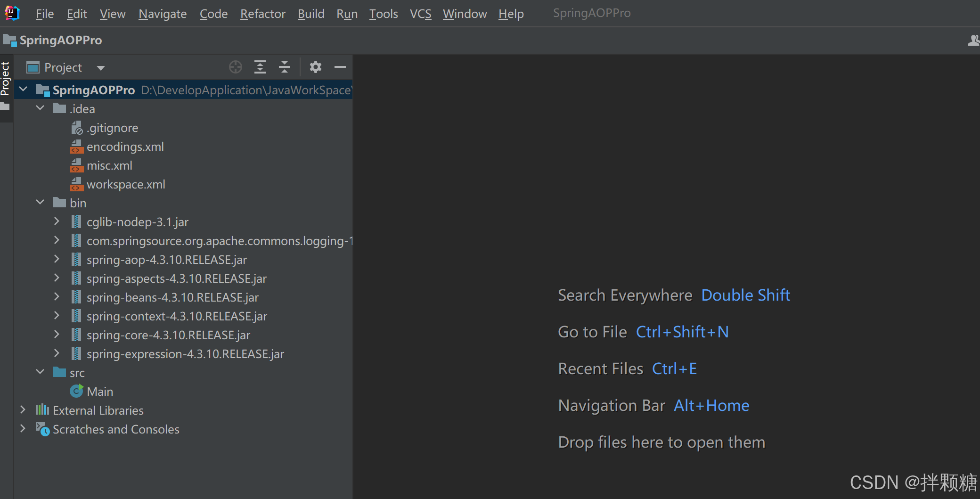Collapse the .idea folder
Image resolution: width=980 pixels, height=499 pixels.
click(x=40, y=108)
